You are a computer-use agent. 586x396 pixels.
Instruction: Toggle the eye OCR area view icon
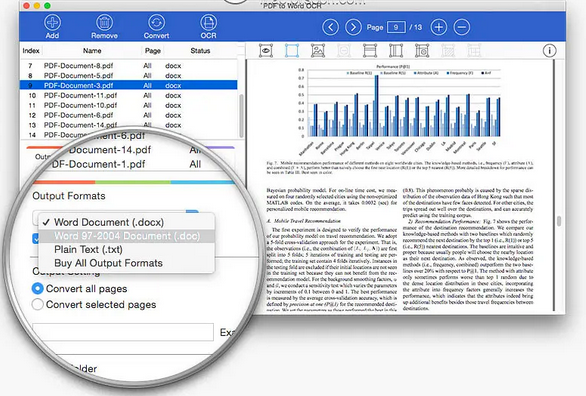click(266, 50)
